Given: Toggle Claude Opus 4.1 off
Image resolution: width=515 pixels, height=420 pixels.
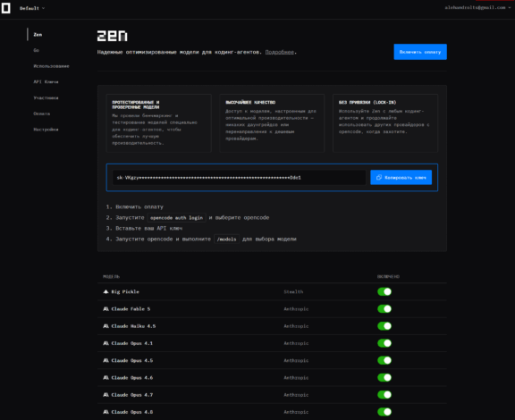Looking at the screenshot, I should 384,343.
